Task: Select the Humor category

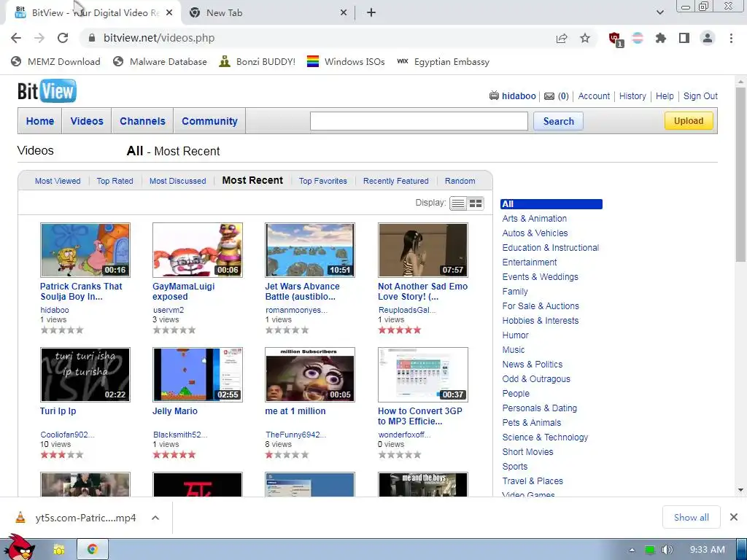Action: (x=516, y=335)
